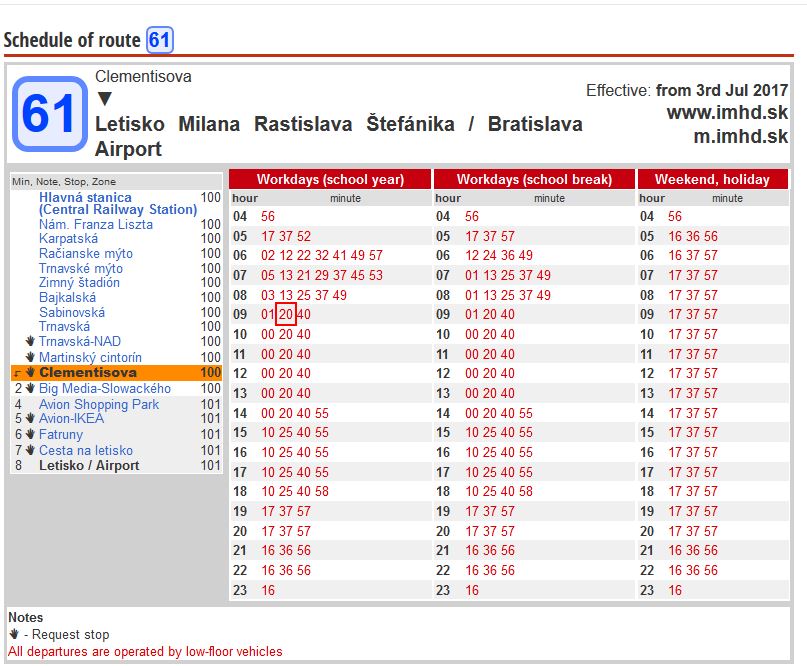
Task: Open Avion Shopping Park stop schedule
Action: pyautogui.click(x=99, y=404)
